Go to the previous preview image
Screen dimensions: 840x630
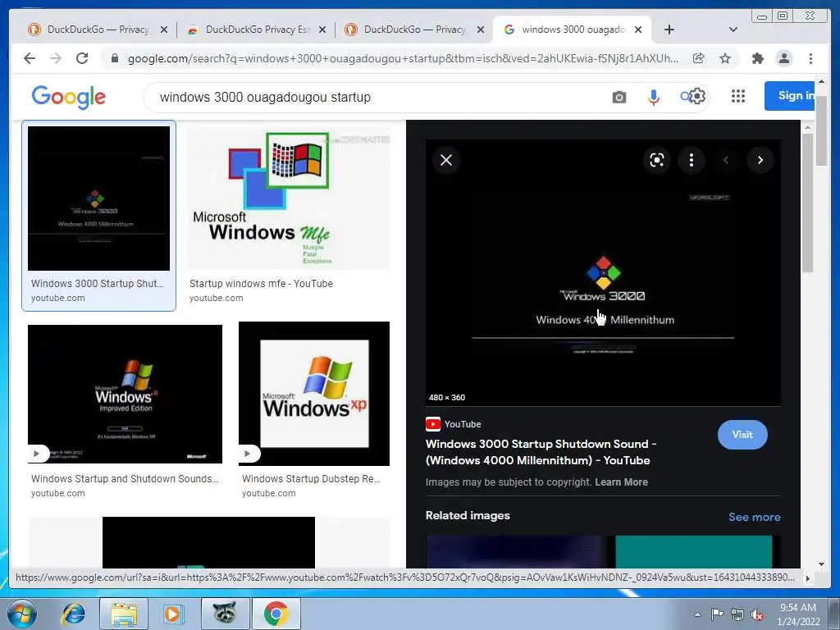coord(726,160)
